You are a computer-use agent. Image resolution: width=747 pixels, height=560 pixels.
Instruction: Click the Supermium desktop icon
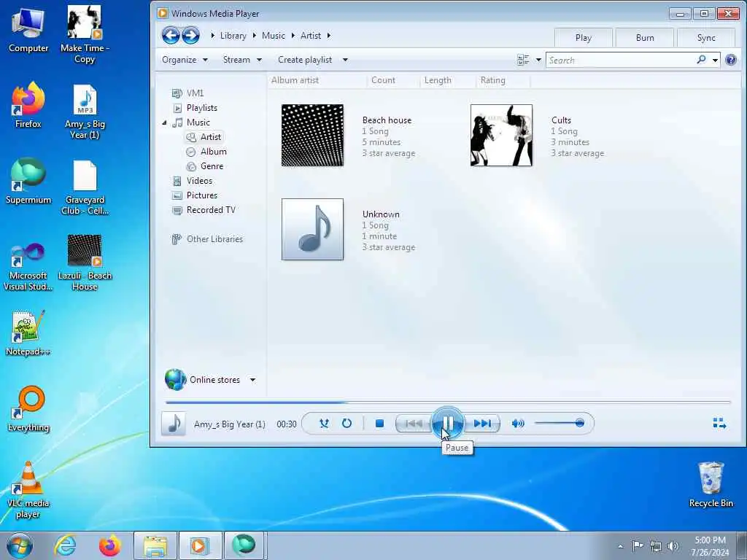click(x=28, y=182)
